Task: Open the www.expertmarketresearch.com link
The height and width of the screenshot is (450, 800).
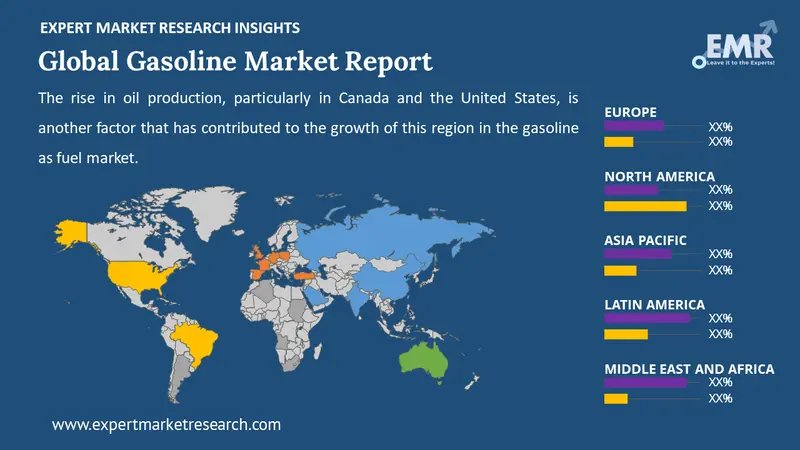Action: (x=166, y=424)
